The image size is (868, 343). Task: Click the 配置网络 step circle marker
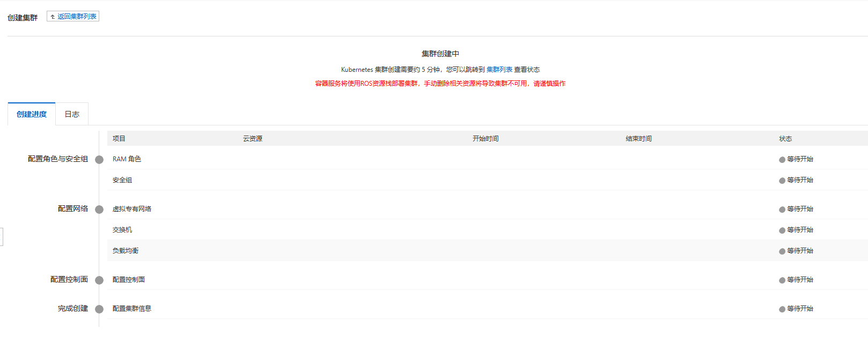(x=99, y=210)
